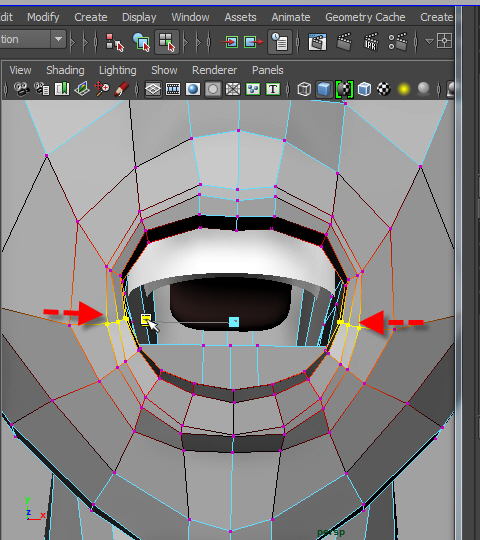
Task: Open small triangle dropdown near the crosshair grid icon
Action: pos(429,42)
